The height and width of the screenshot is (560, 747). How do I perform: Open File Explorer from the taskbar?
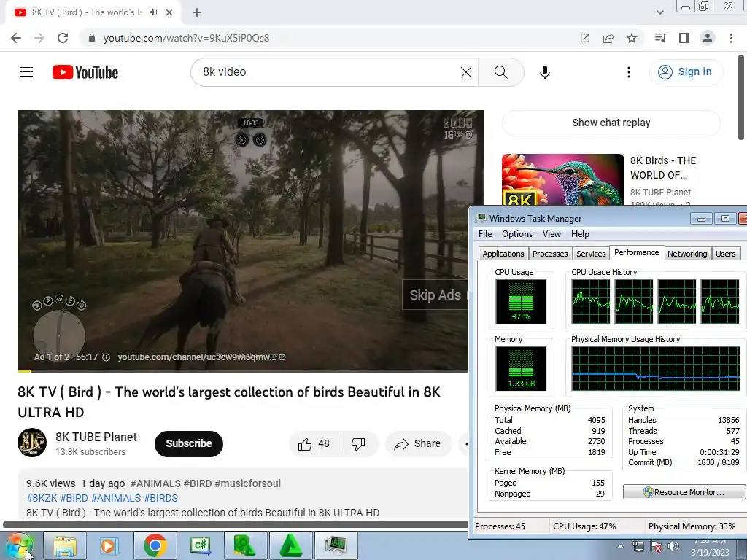pos(65,545)
